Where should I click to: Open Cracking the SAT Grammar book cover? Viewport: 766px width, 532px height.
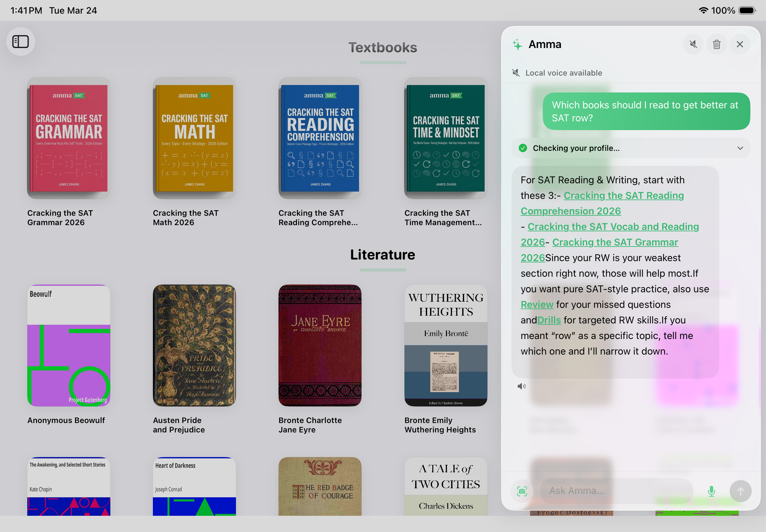tap(69, 138)
